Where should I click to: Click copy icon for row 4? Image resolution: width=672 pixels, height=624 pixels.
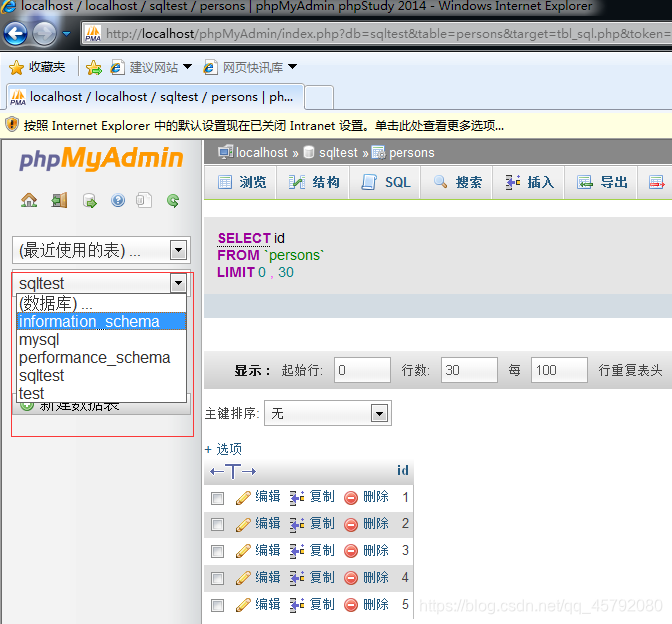pyautogui.click(x=297, y=578)
